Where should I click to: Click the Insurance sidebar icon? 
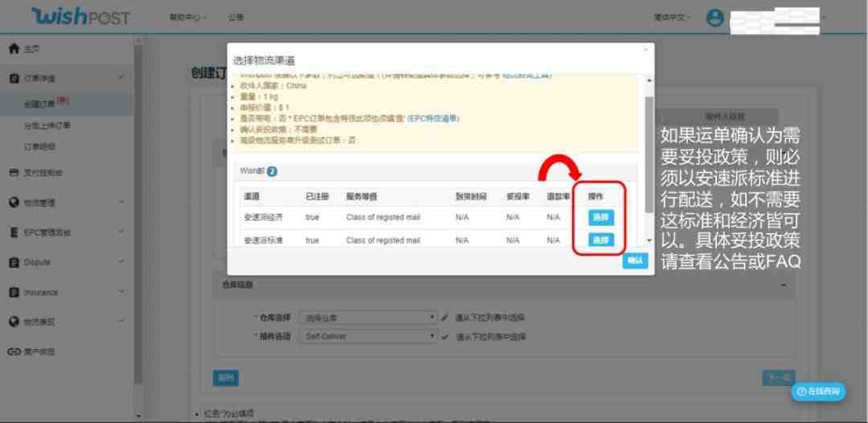click(x=14, y=292)
